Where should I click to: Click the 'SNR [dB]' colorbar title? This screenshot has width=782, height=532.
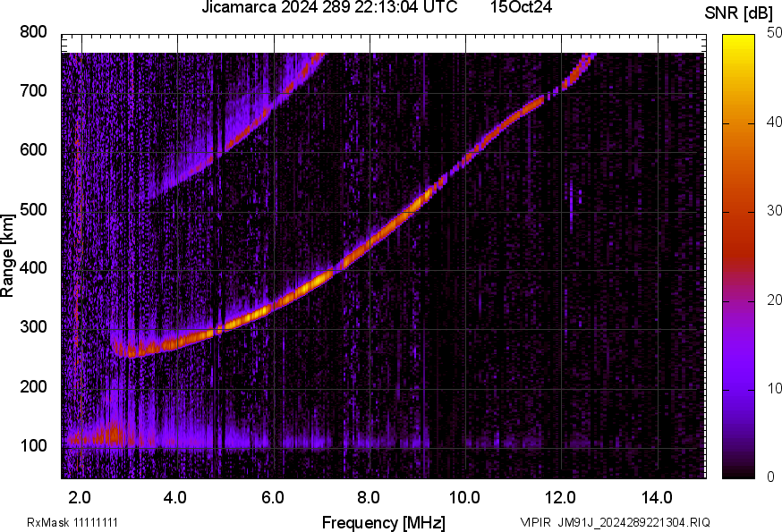[739, 13]
